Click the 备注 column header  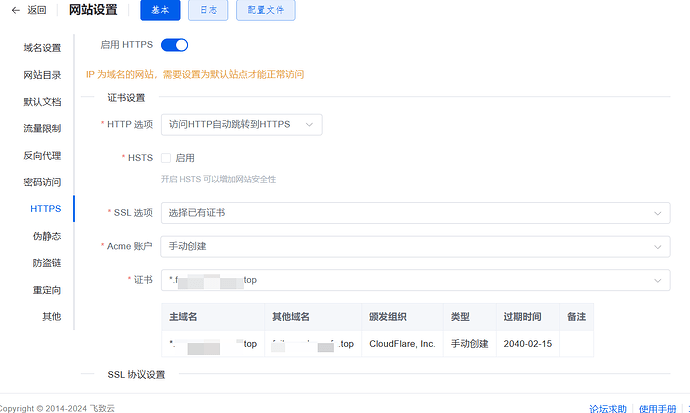[x=576, y=317]
